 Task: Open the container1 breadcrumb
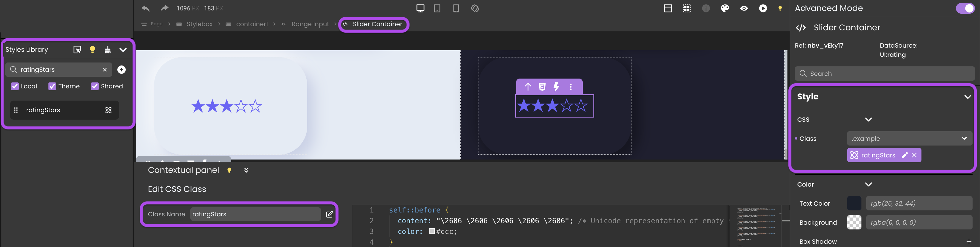[252, 24]
